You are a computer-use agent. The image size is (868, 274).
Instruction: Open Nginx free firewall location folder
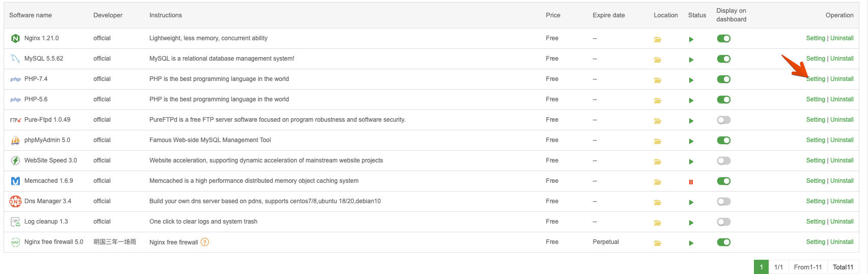pyautogui.click(x=657, y=243)
